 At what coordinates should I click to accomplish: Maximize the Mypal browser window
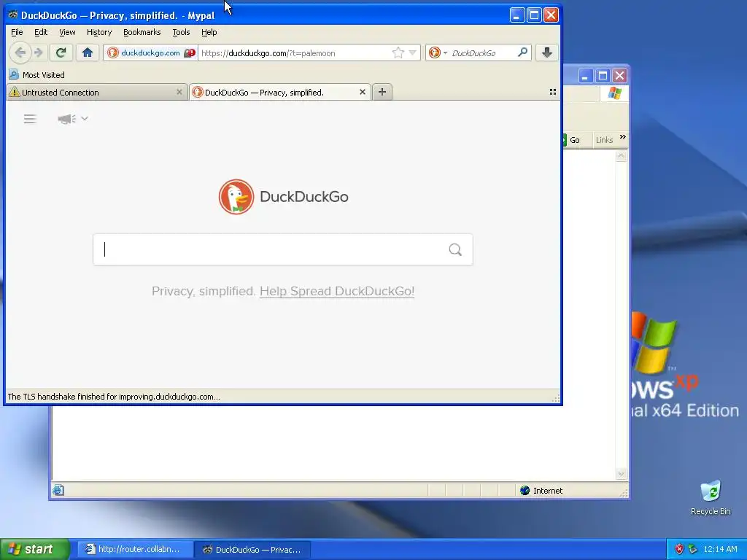tap(534, 15)
